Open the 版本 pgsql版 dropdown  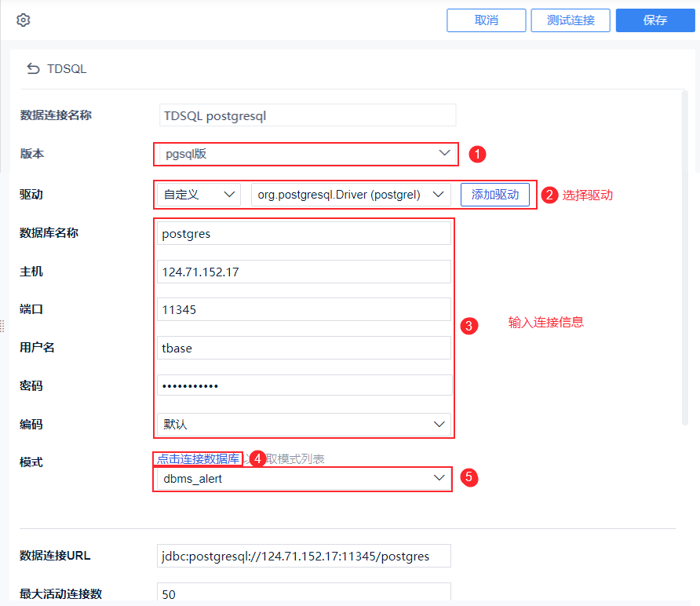308,154
